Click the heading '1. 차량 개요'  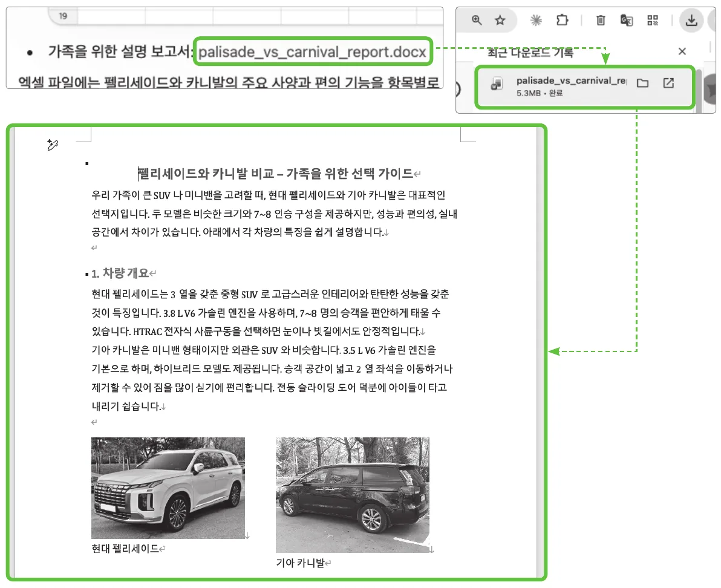pyautogui.click(x=120, y=273)
